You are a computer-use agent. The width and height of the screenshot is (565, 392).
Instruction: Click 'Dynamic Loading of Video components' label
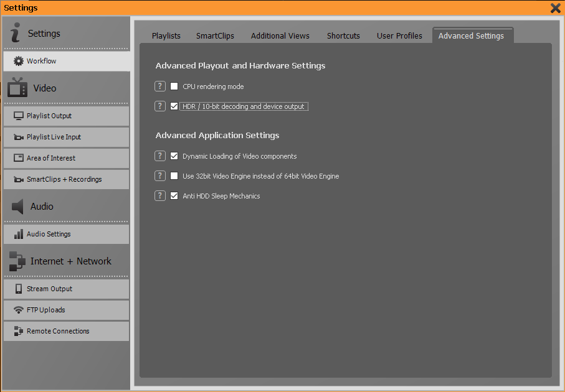pos(240,156)
